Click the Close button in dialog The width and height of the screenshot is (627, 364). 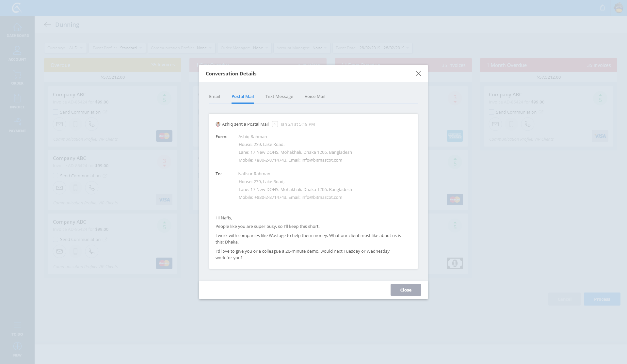(406, 290)
